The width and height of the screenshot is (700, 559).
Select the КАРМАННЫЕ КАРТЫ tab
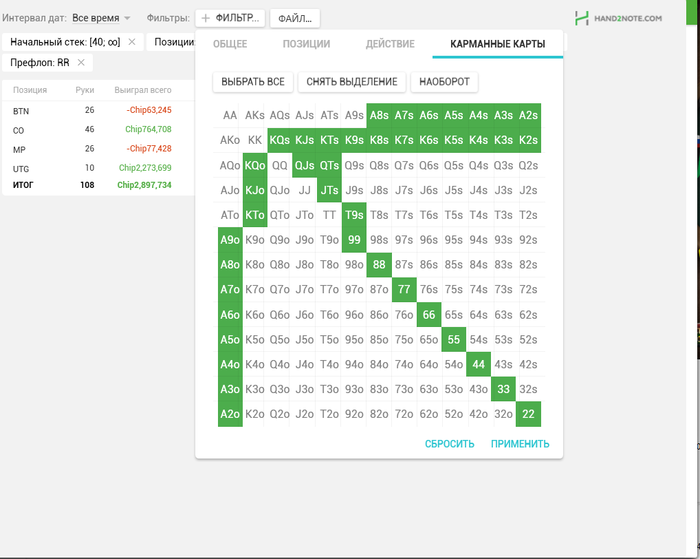point(497,44)
